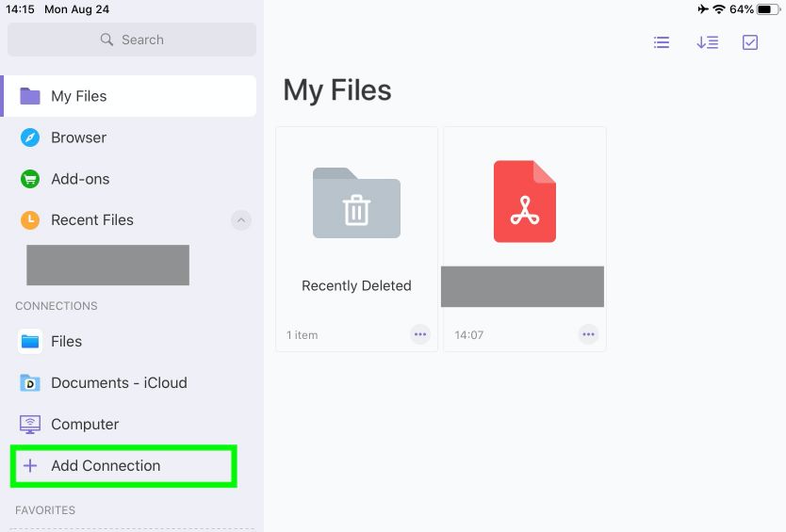
Task: Connect to Computer via Wi-Fi
Action: coord(84,425)
